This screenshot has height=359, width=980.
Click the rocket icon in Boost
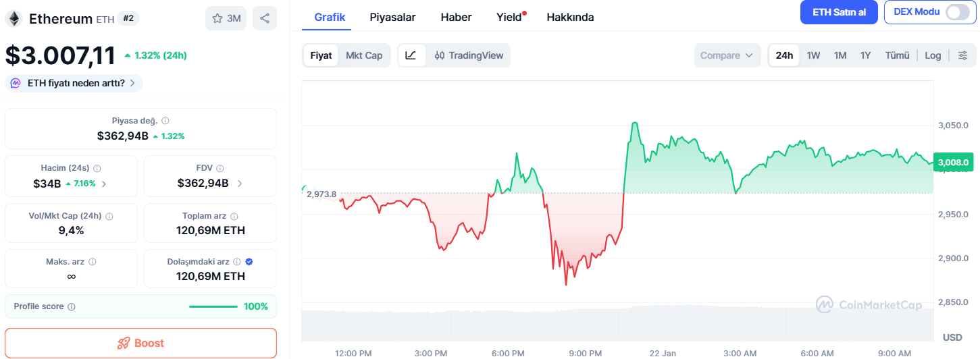coord(123,343)
